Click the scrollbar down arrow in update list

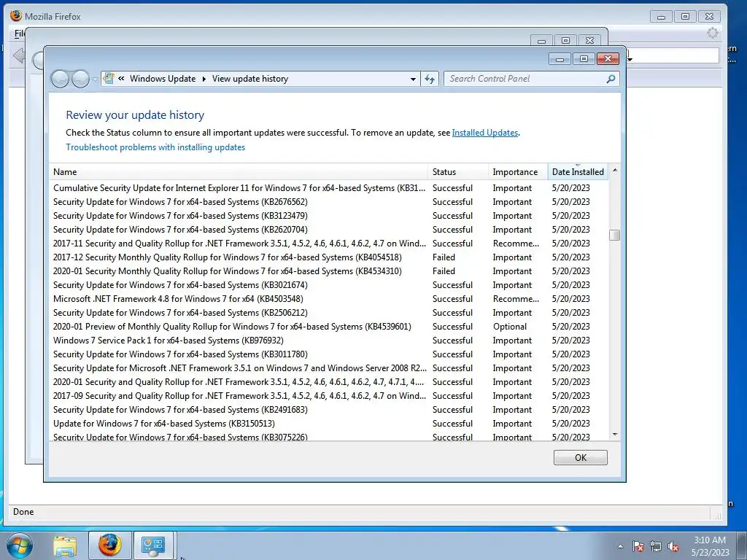tap(615, 435)
